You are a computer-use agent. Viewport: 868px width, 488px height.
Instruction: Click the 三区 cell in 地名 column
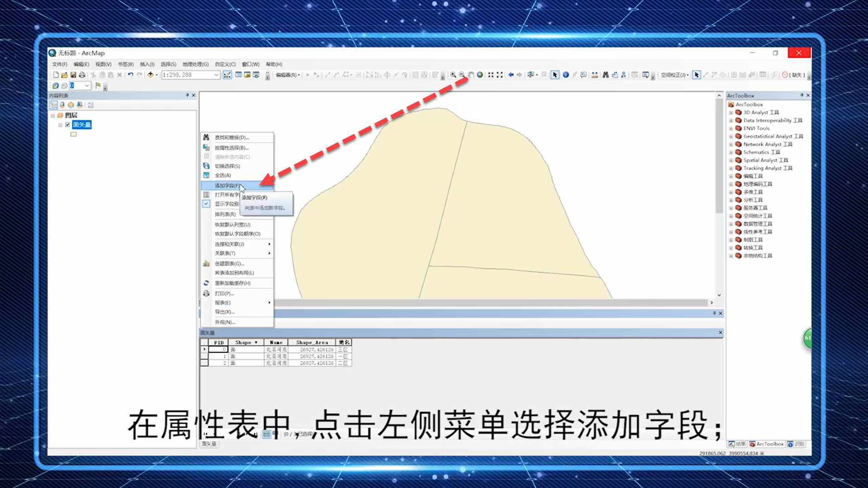(x=343, y=350)
